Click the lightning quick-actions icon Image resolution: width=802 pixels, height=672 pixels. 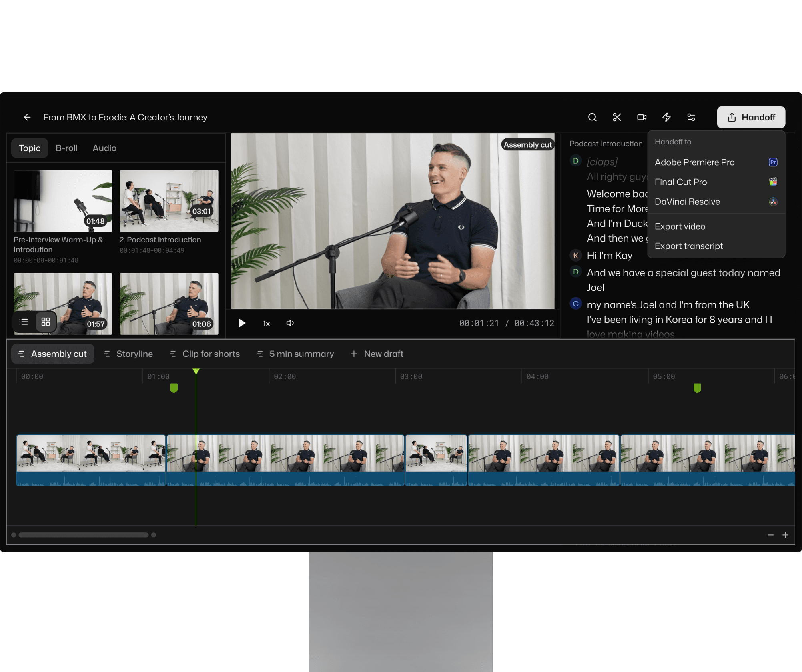(x=666, y=117)
